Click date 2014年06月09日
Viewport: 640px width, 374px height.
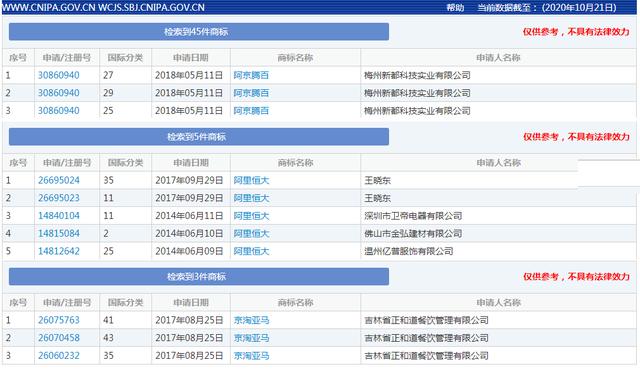tap(189, 251)
